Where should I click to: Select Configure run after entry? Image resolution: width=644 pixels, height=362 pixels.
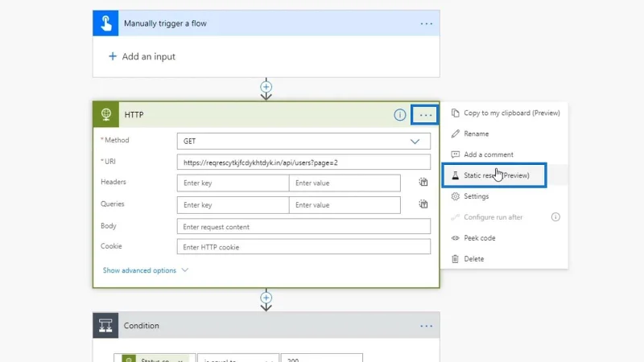pos(493,217)
